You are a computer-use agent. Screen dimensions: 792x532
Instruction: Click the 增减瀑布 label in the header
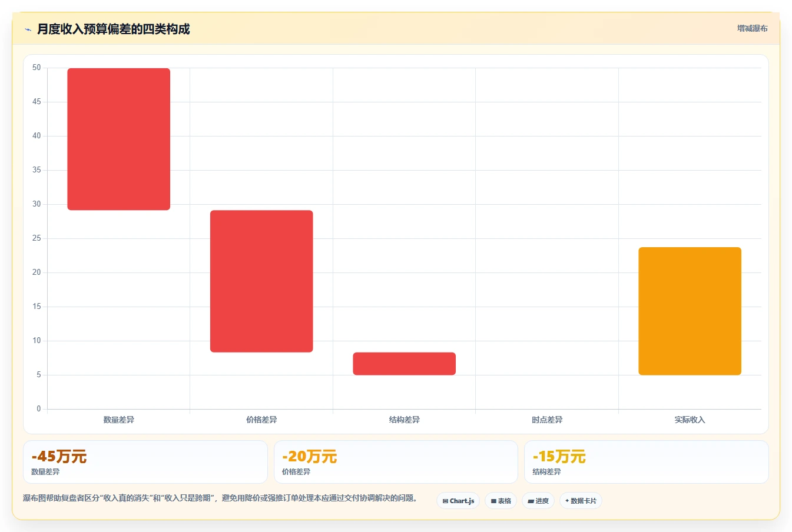tap(752, 28)
